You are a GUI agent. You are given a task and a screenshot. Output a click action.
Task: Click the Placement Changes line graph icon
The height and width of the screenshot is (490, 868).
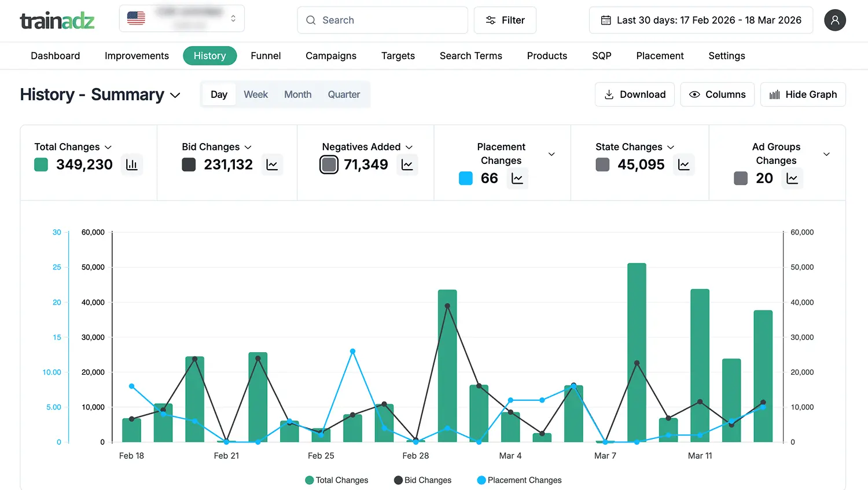(x=517, y=178)
